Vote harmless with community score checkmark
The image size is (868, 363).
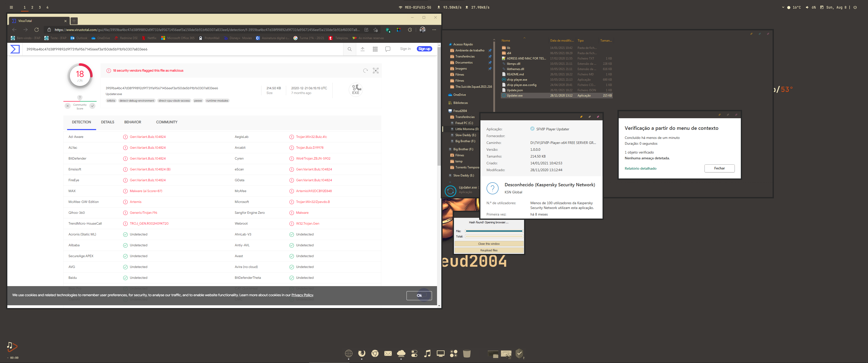click(92, 106)
